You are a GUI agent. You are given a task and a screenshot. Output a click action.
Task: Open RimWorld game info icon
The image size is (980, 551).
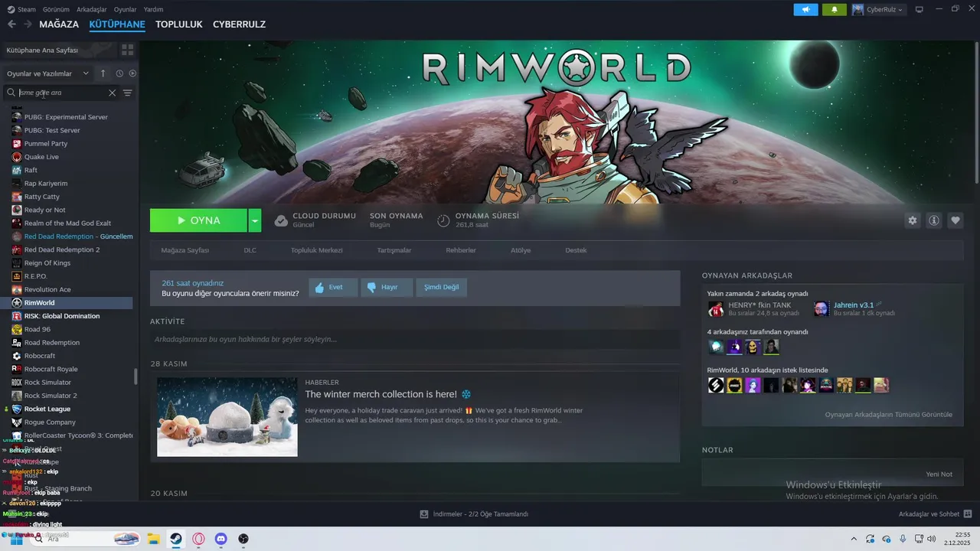click(x=934, y=220)
